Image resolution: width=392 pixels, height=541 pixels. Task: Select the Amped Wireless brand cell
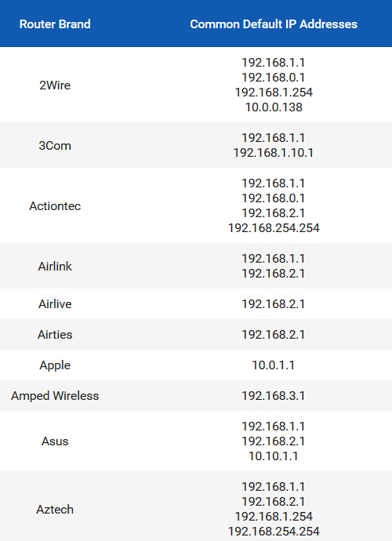click(55, 396)
